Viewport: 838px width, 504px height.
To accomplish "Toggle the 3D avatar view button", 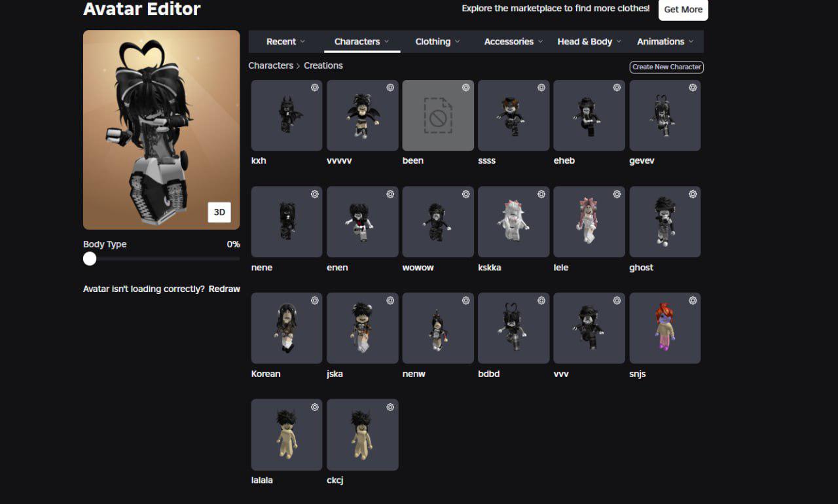I will 219,212.
